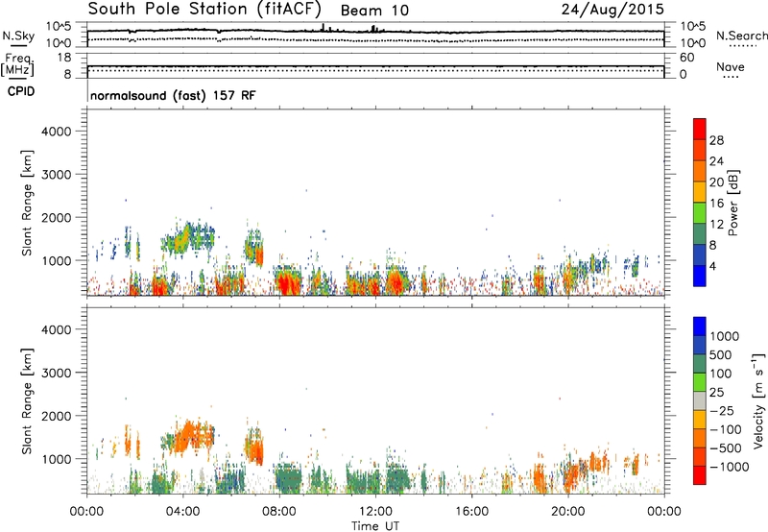Click Velocity colorbar tick value -500
This screenshot has width=768, height=532.
[x=725, y=448]
